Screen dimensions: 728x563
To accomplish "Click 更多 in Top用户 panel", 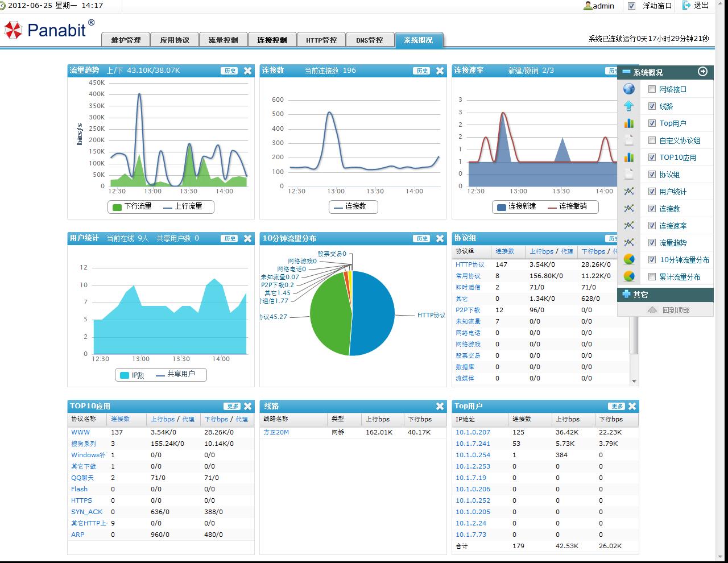I will pyautogui.click(x=617, y=407).
